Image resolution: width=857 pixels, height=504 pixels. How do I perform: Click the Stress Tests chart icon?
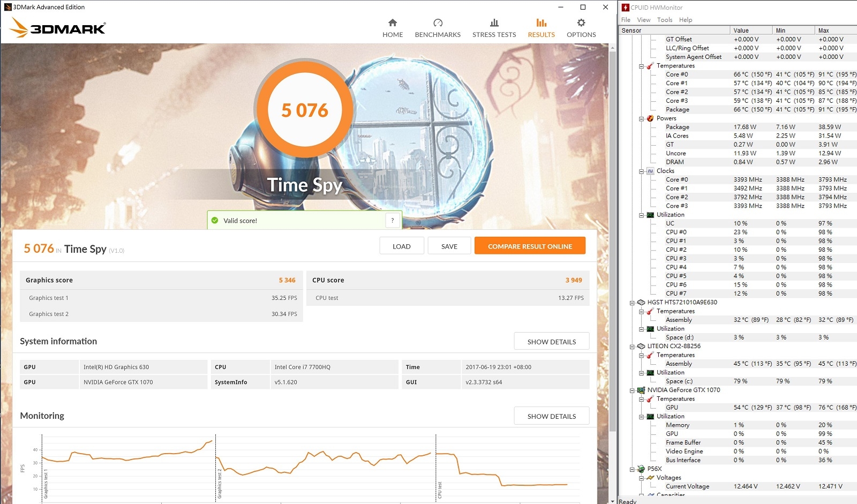tap(494, 22)
